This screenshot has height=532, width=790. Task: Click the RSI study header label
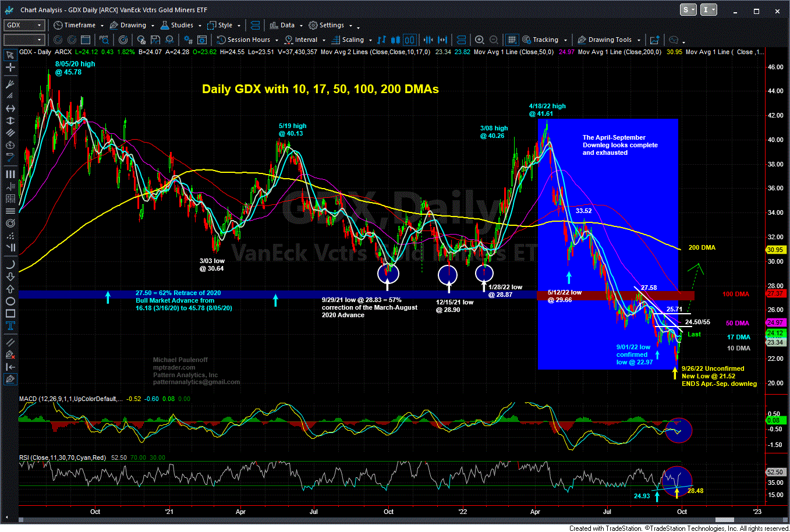point(62,457)
